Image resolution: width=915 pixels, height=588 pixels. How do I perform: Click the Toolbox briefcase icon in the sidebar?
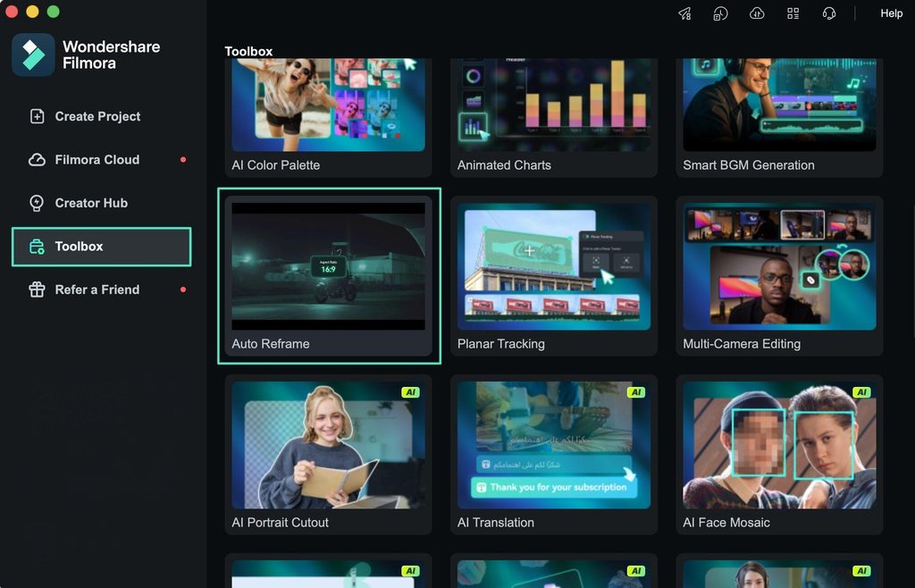tap(37, 246)
